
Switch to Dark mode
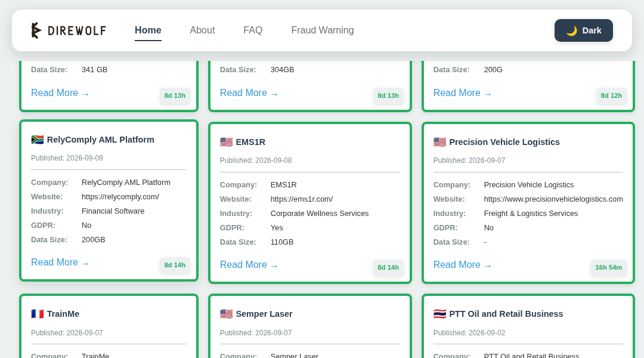[583, 30]
